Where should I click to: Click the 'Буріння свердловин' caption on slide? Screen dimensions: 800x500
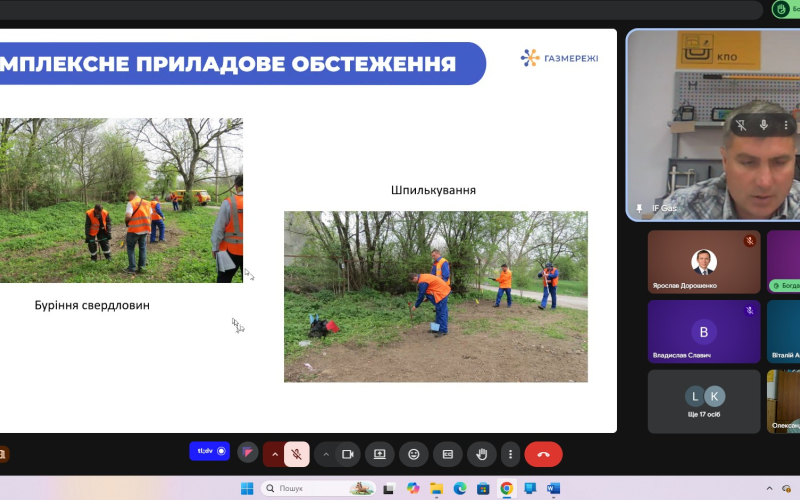click(x=92, y=305)
